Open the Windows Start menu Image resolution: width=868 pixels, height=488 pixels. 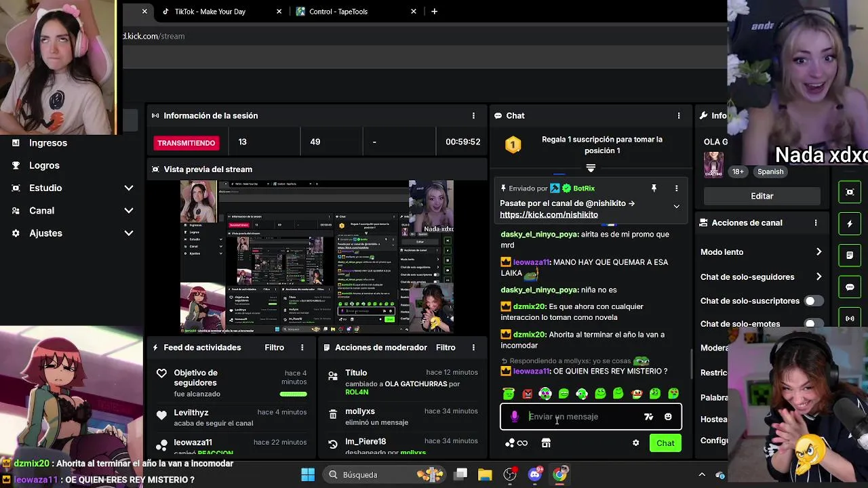pos(308,474)
